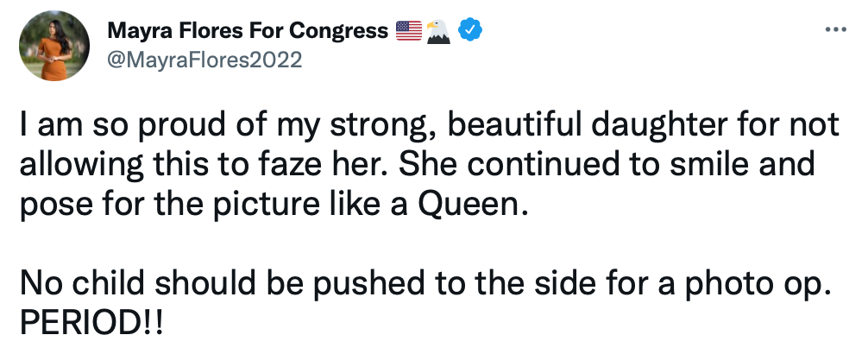Click the word "Queen" in the tweet
Image resolution: width=868 pixels, height=354 pixels.
[468, 205]
